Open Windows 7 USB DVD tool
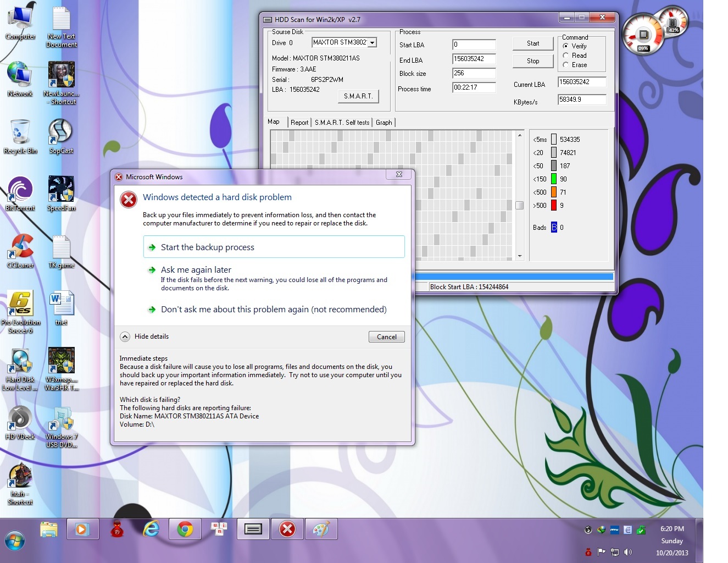Viewport: 728px width, 563px height. tap(61, 426)
